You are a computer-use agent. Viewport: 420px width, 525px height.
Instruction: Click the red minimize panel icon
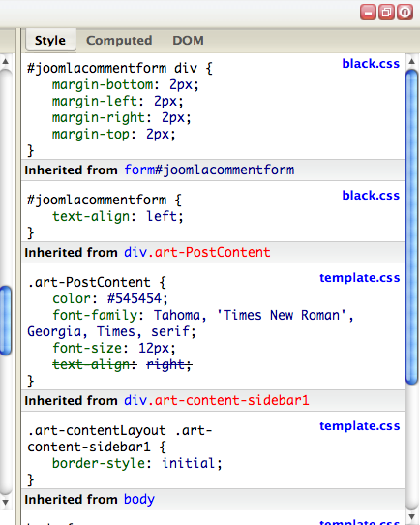tap(368, 13)
